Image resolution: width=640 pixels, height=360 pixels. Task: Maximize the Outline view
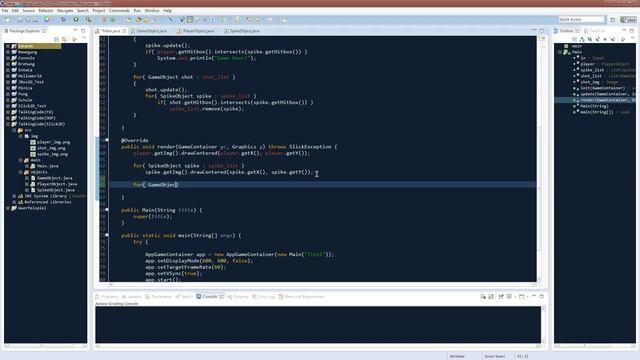coord(632,31)
